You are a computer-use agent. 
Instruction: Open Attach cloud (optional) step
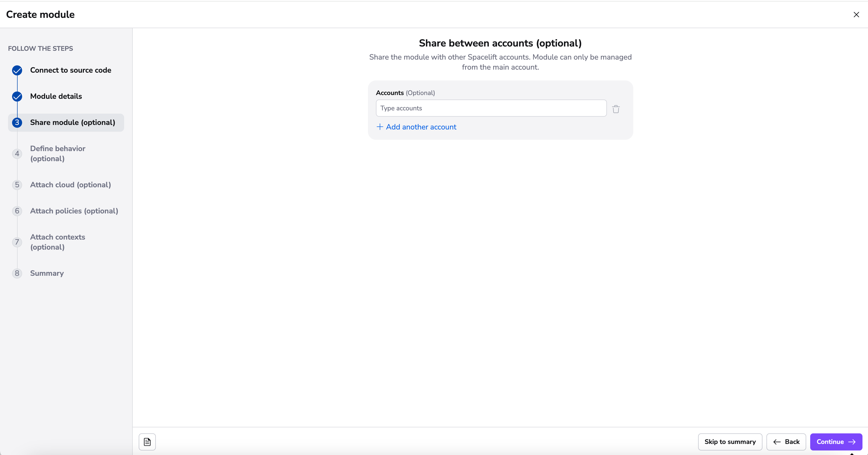click(70, 185)
